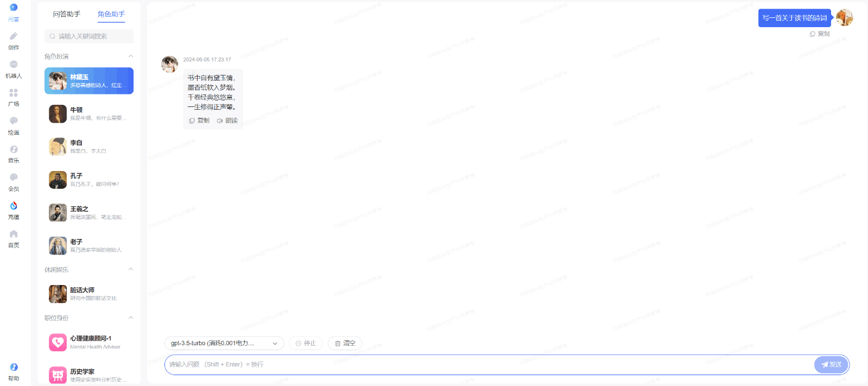This screenshot has height=386, width=868.
Task: Go to 首页 home page
Action: [14, 238]
